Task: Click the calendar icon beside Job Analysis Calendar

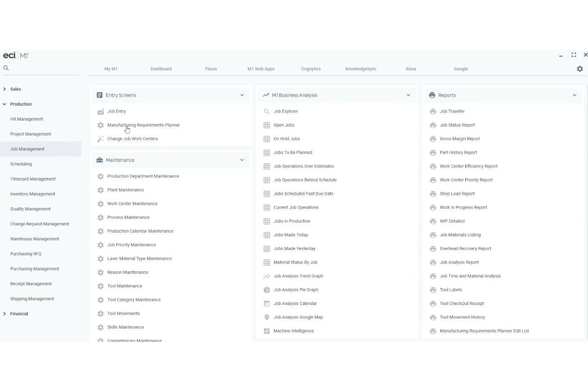Action: (x=267, y=303)
